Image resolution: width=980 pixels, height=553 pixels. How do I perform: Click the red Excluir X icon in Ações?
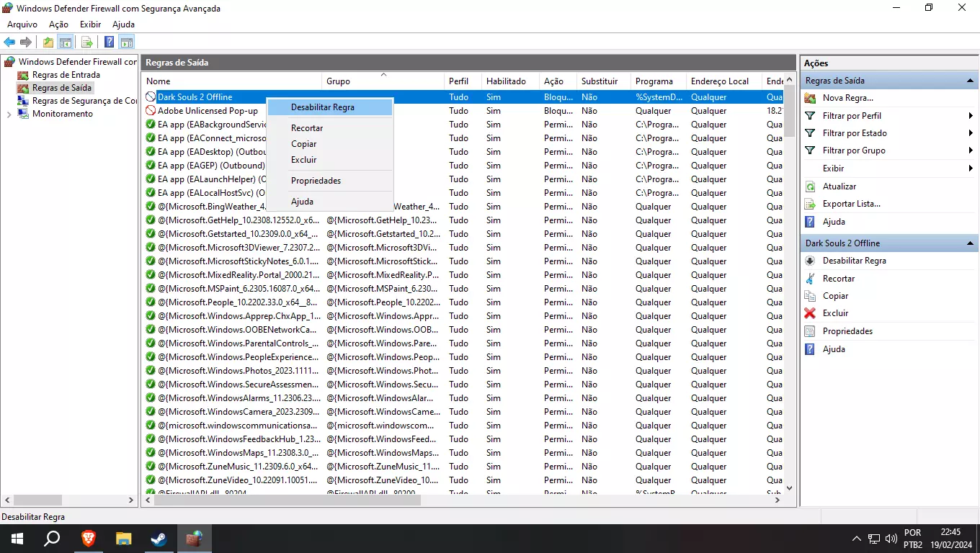810,313
